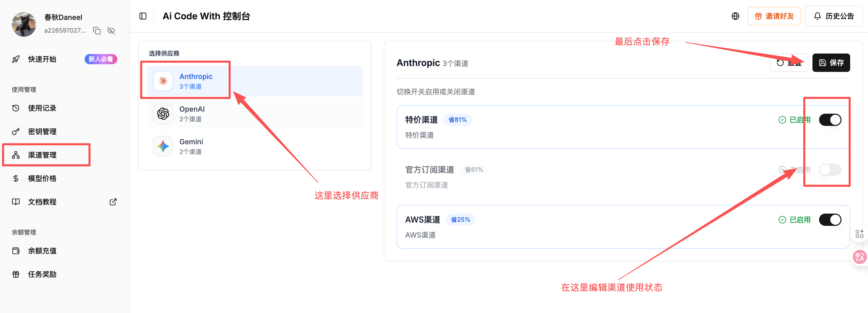Click the external link icon beside 文档教程
Image resolution: width=868 pixels, height=313 pixels.
(113, 202)
